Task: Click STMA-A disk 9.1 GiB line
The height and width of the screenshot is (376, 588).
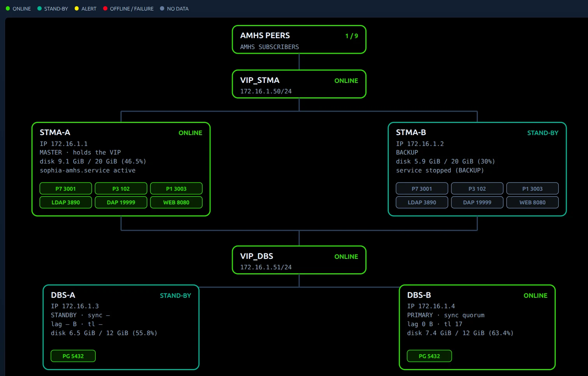Action: [93, 162]
